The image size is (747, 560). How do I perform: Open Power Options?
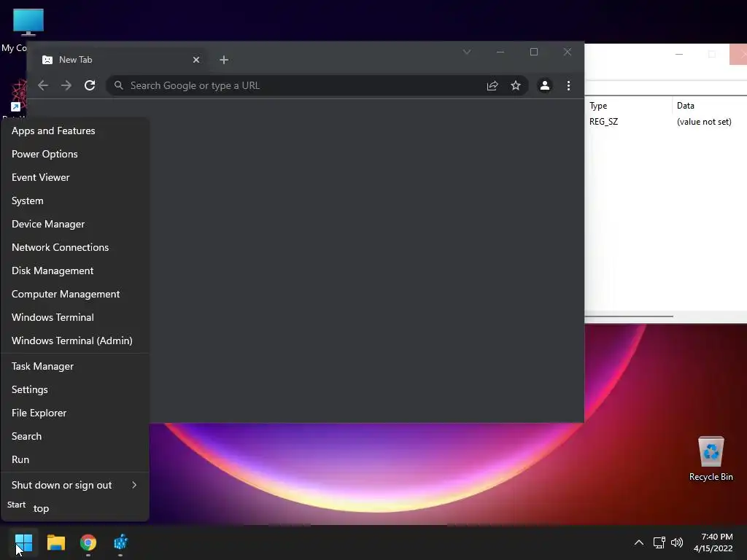75,154
